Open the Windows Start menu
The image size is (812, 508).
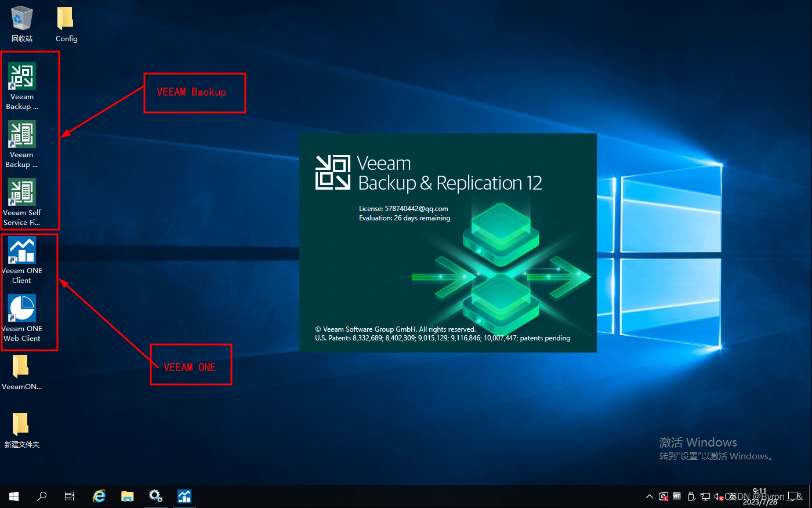pyautogui.click(x=14, y=496)
